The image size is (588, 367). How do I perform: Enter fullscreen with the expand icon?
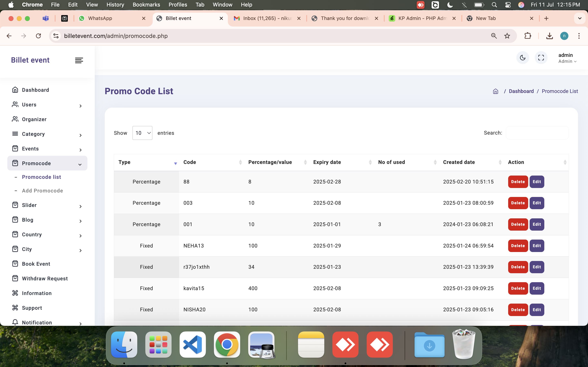coord(541,58)
